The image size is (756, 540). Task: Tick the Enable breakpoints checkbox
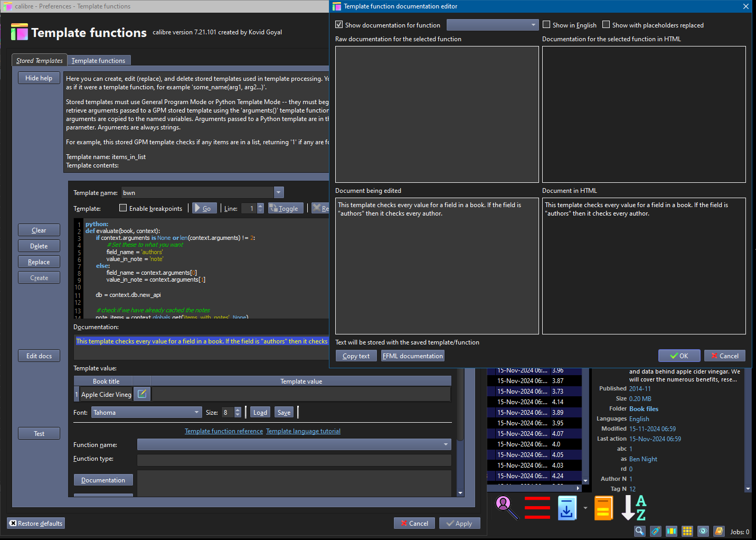[x=123, y=208]
